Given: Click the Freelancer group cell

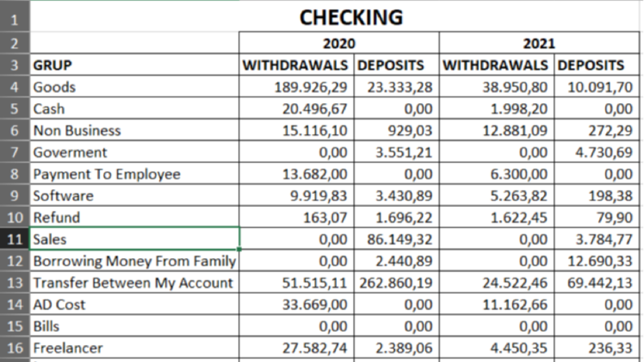Looking at the screenshot, I should tap(134, 347).
